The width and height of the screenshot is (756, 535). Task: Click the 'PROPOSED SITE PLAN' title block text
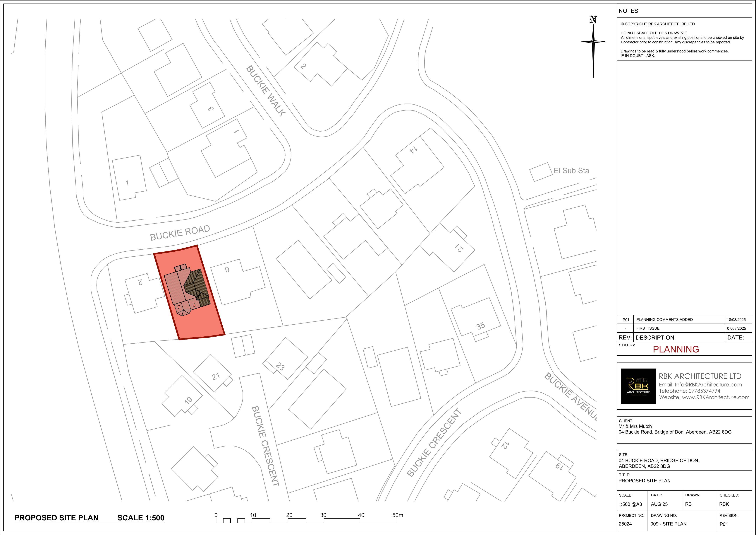644,481
